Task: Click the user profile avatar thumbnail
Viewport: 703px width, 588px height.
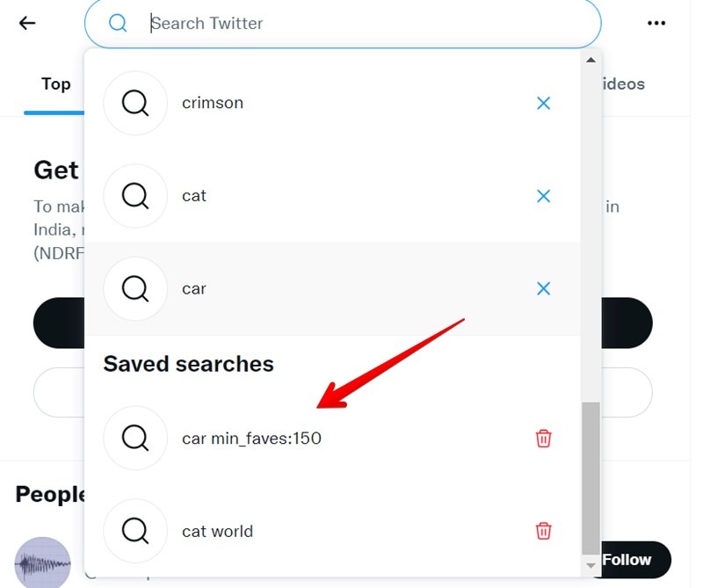Action: [x=41, y=563]
